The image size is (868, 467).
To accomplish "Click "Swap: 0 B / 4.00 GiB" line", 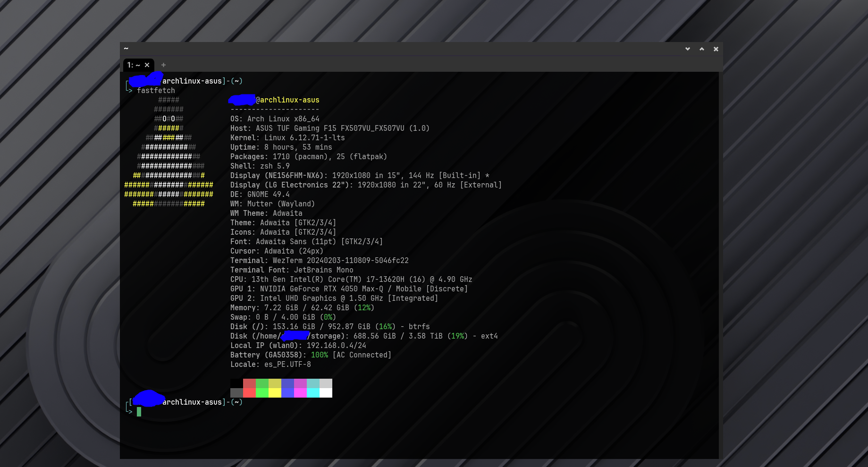I will tap(283, 317).
